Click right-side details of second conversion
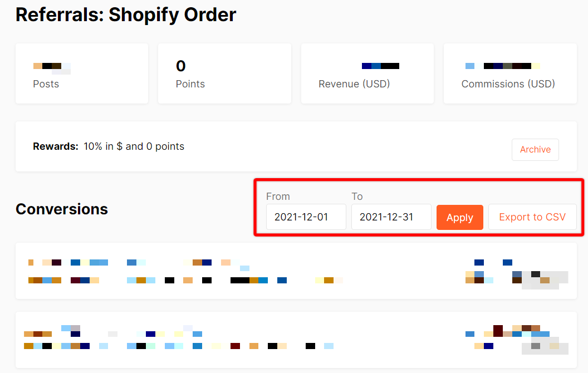This screenshot has height=373, width=588. [515, 339]
